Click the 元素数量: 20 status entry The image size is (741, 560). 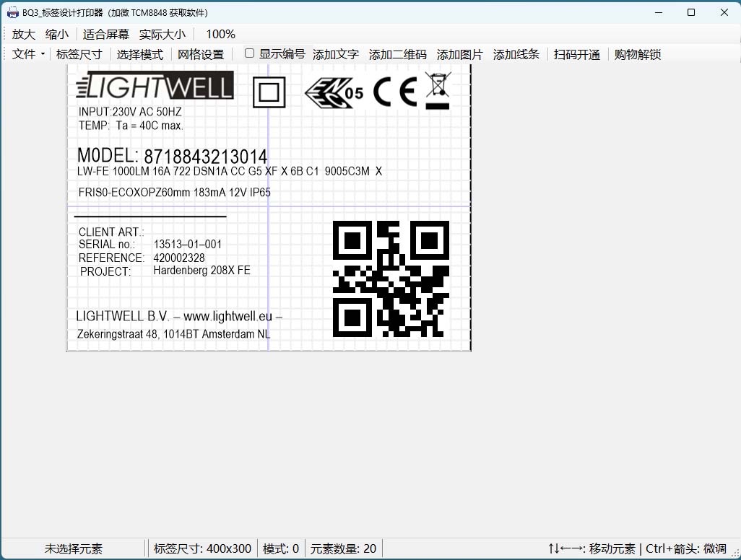(x=343, y=548)
